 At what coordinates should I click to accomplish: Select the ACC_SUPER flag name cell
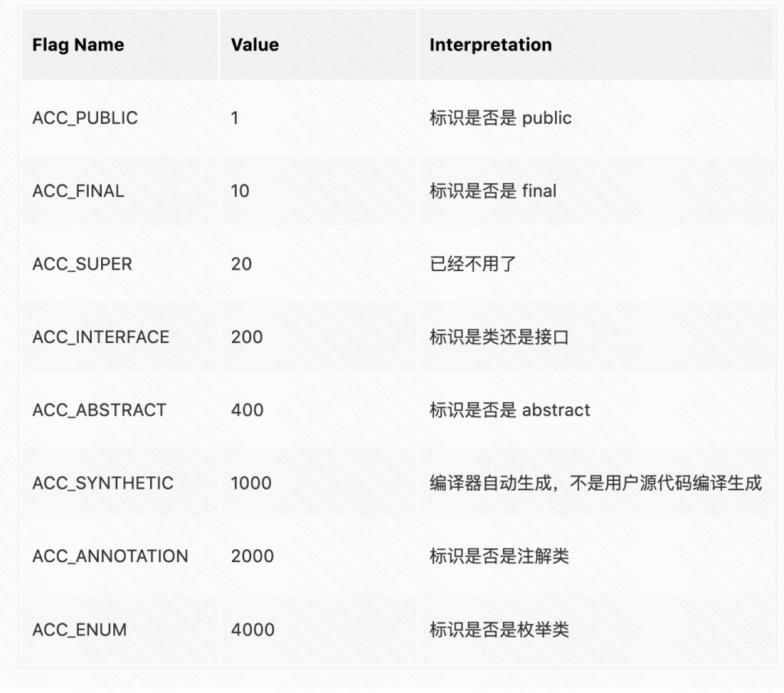[82, 264]
